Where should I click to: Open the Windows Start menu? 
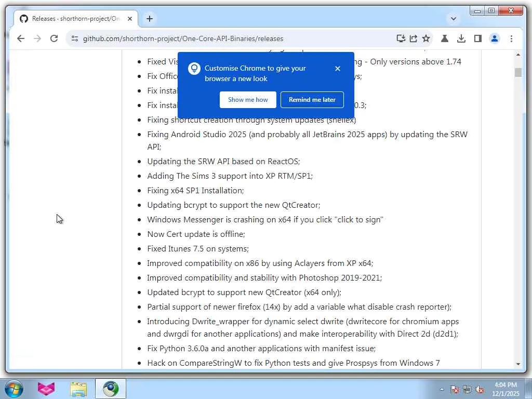[14, 389]
